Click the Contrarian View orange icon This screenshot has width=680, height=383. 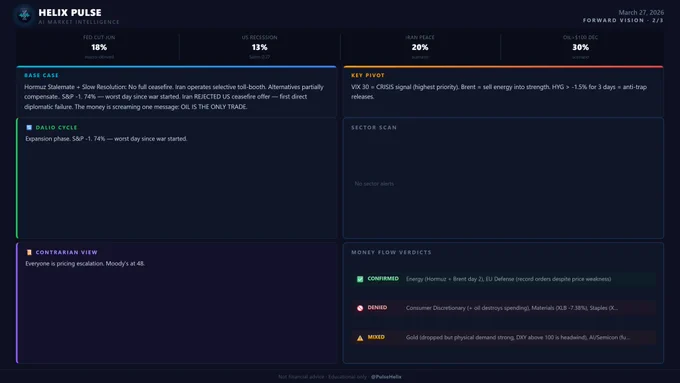(x=29, y=252)
